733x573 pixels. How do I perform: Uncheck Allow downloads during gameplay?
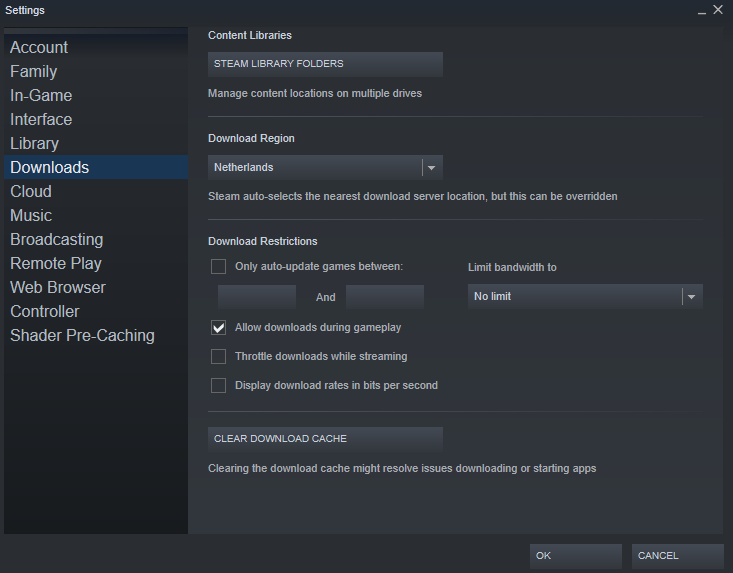[x=218, y=328]
